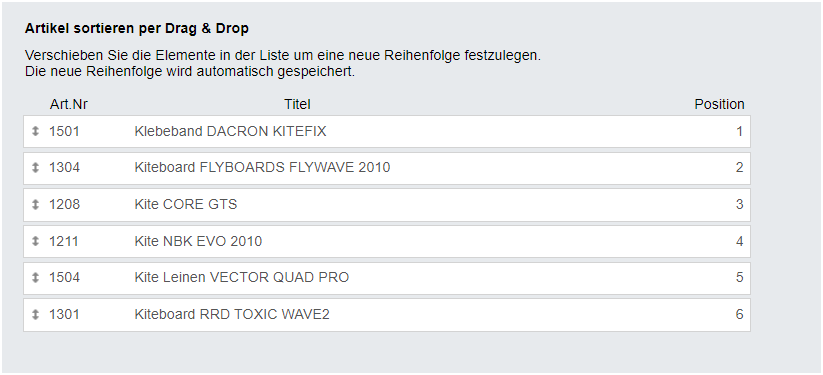Click the drag handle icon for article 1501

(x=35, y=131)
